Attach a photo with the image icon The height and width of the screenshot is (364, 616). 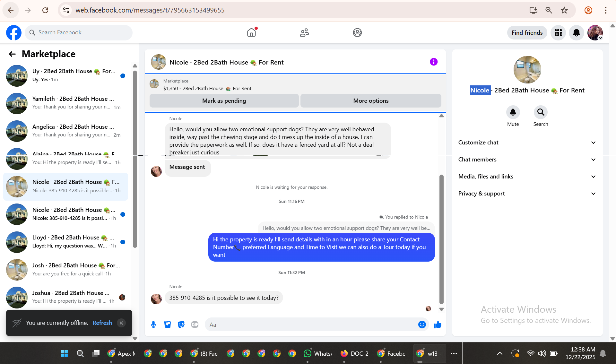167,325
